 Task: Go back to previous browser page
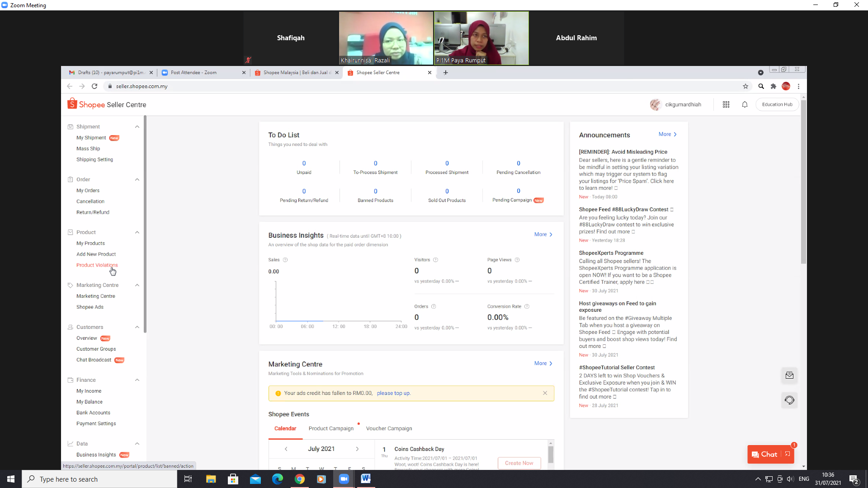pyautogui.click(x=70, y=86)
